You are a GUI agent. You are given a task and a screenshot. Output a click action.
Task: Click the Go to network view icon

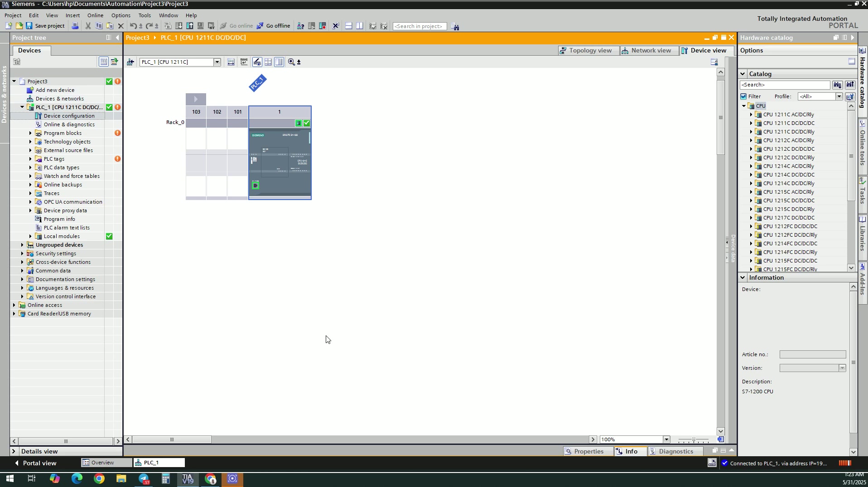[x=130, y=62]
